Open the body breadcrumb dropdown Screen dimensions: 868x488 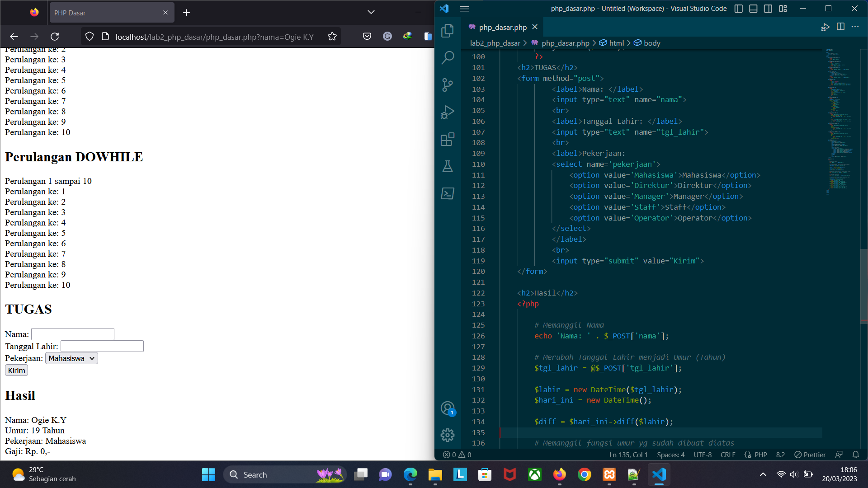click(651, 43)
